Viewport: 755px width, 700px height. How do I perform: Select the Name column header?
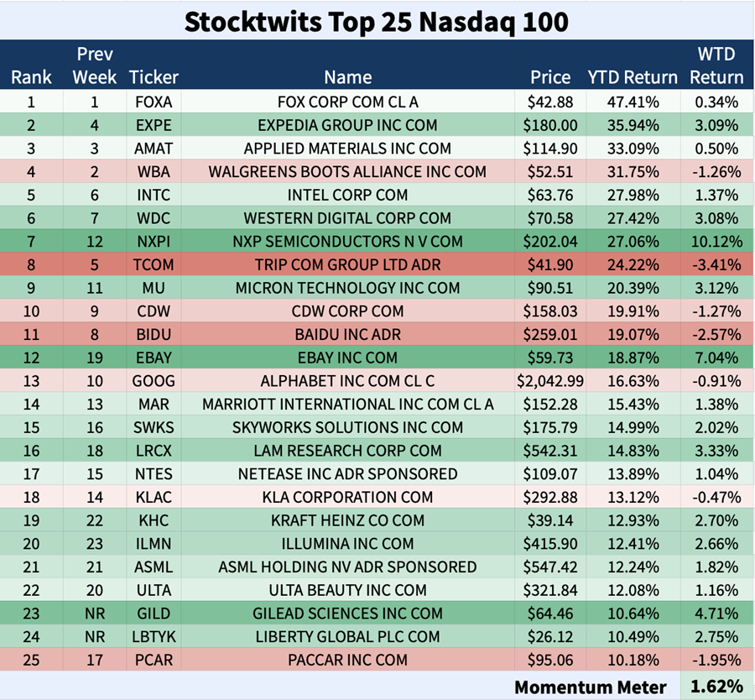[347, 77]
